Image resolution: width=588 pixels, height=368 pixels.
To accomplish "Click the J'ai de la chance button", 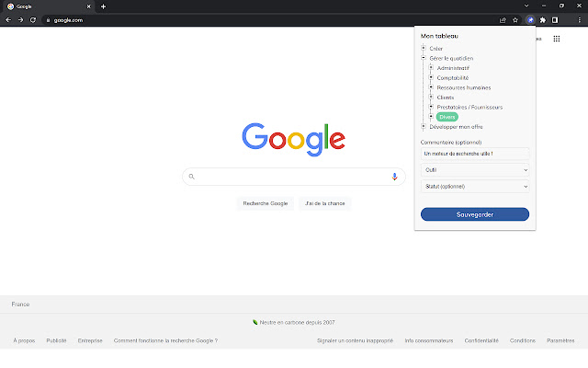I will tap(324, 203).
